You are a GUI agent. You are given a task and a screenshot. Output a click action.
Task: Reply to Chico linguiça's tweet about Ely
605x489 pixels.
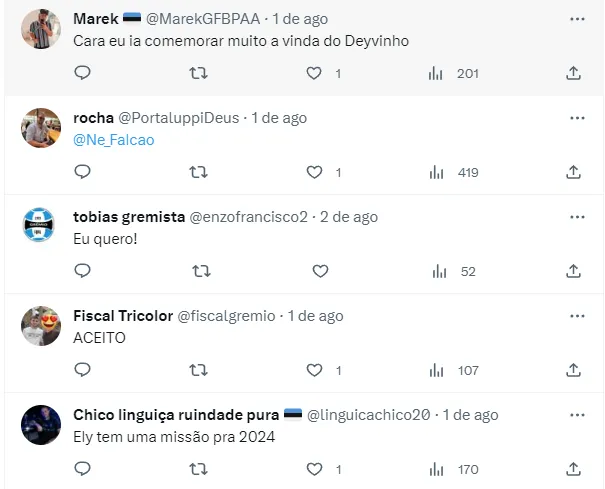click(x=83, y=468)
